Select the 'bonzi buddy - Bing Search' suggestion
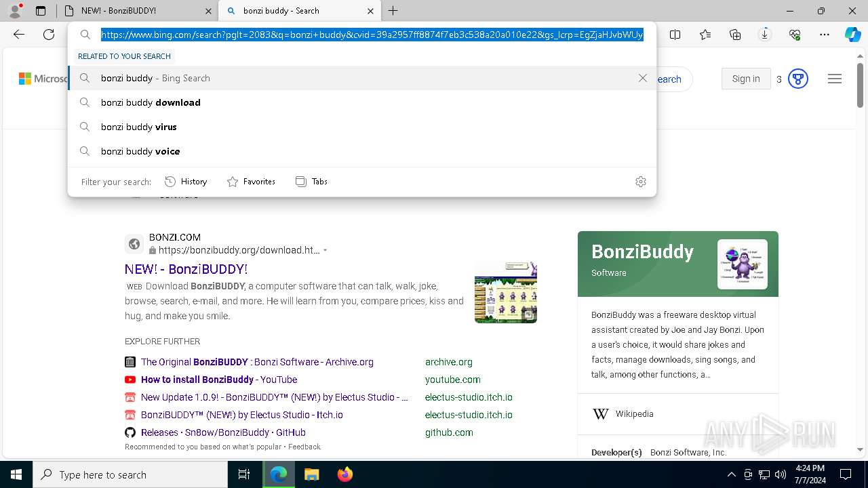The height and width of the screenshot is (488, 868). pyautogui.click(x=362, y=78)
